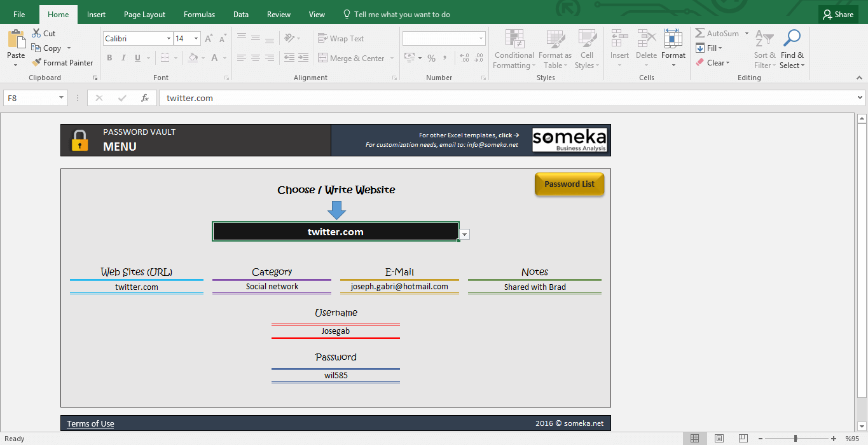
Task: Click Tell me what you want to do
Action: [397, 15]
